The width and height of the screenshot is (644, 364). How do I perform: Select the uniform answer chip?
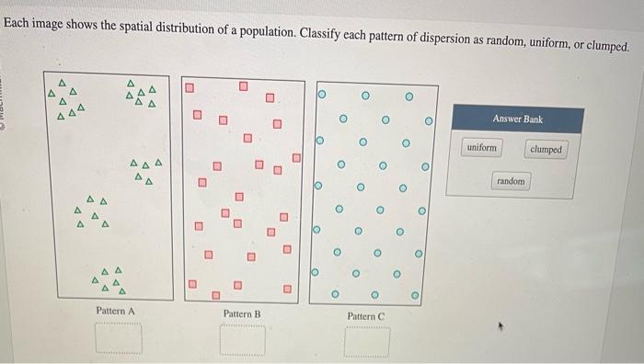(x=482, y=147)
